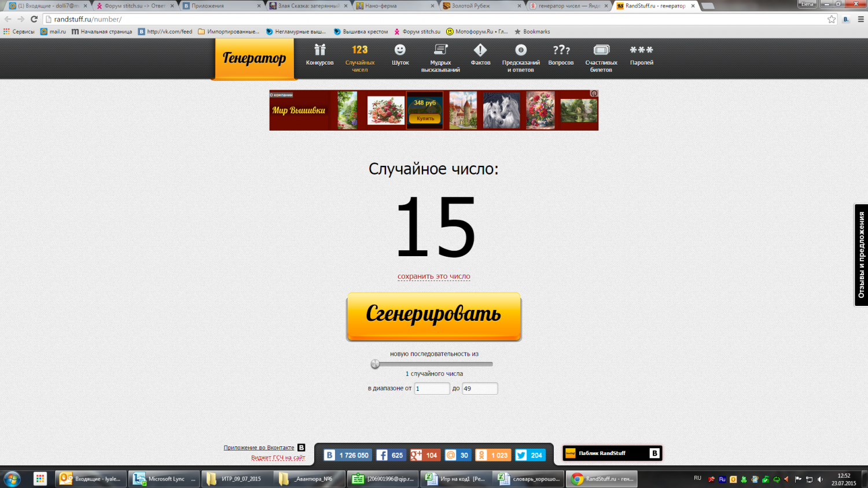Click the 'сохранить это число' link
The image size is (868, 488).
coord(433,276)
